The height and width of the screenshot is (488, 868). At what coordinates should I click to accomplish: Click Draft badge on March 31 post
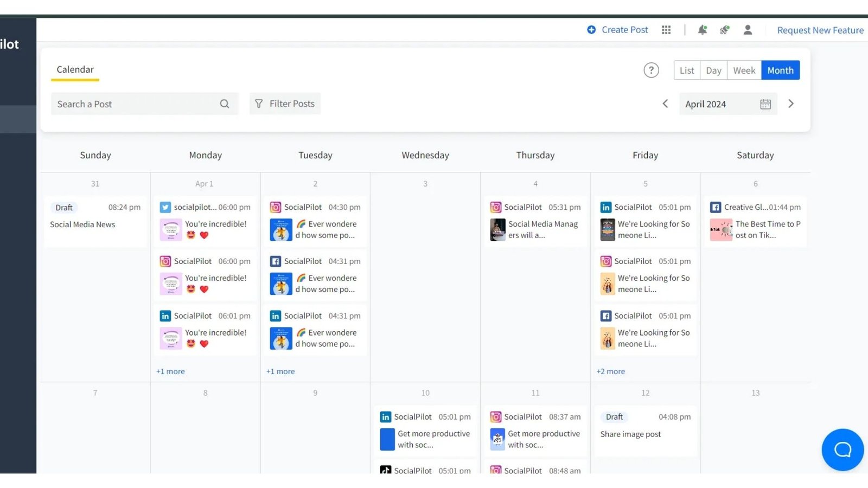pos(64,208)
